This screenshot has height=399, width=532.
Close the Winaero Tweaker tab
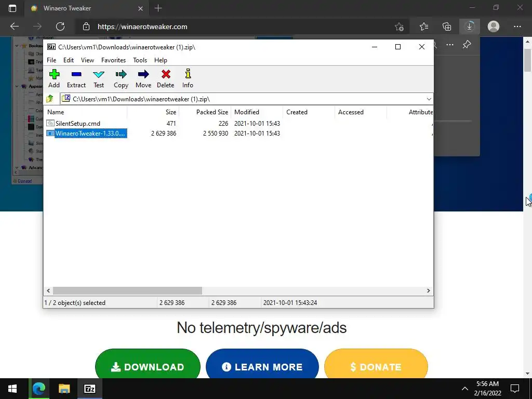pos(140,8)
